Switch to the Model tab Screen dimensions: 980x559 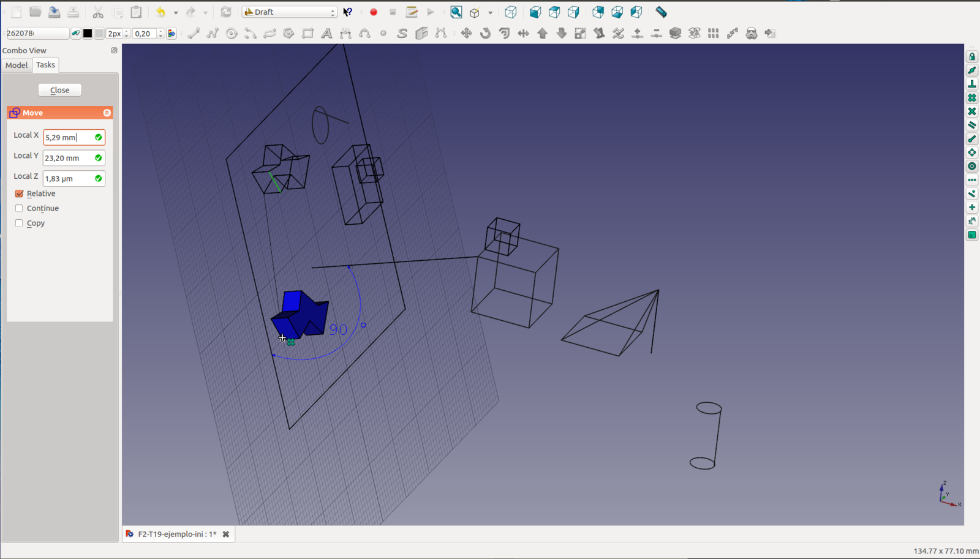click(17, 66)
